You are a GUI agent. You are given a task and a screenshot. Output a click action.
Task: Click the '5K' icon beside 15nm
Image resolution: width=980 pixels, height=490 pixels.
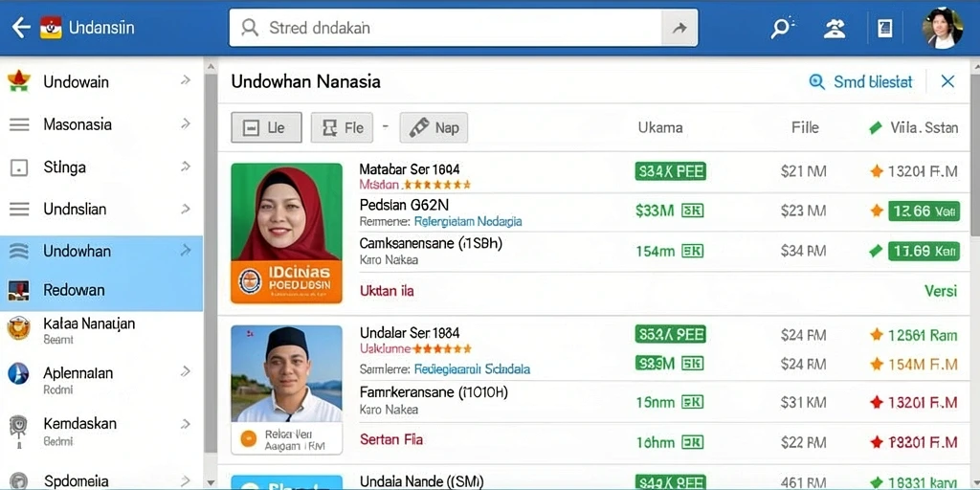[692, 402]
